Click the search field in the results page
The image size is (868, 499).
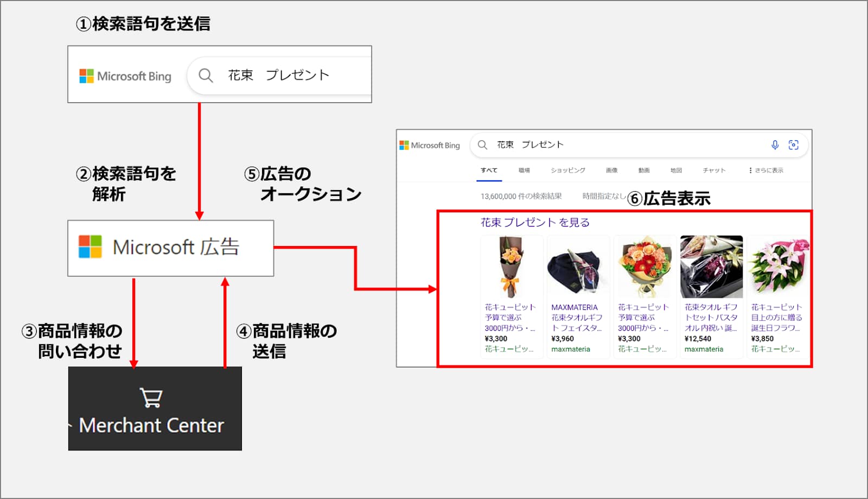point(624,145)
